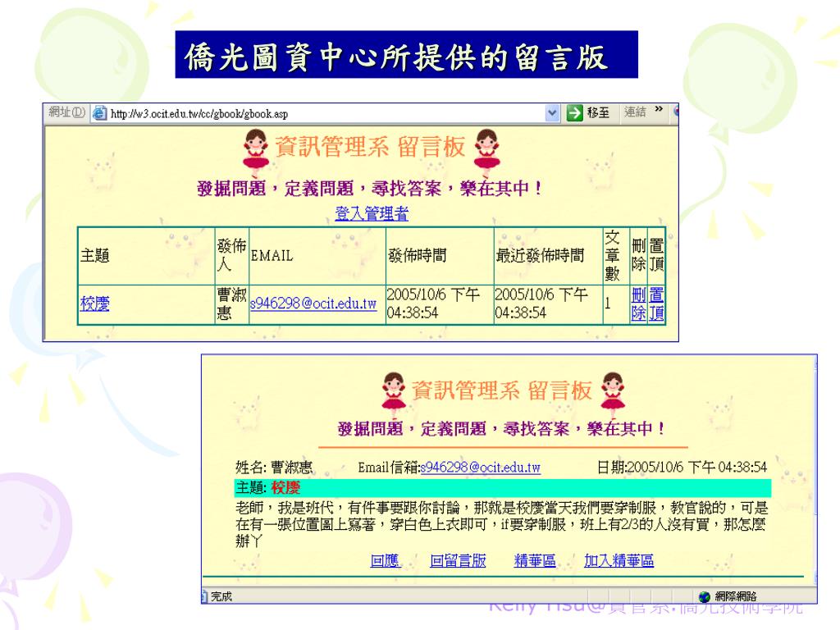Click the internet zone globe icon in status bar
This screenshot has width=840, height=630.
pyautogui.click(x=705, y=596)
